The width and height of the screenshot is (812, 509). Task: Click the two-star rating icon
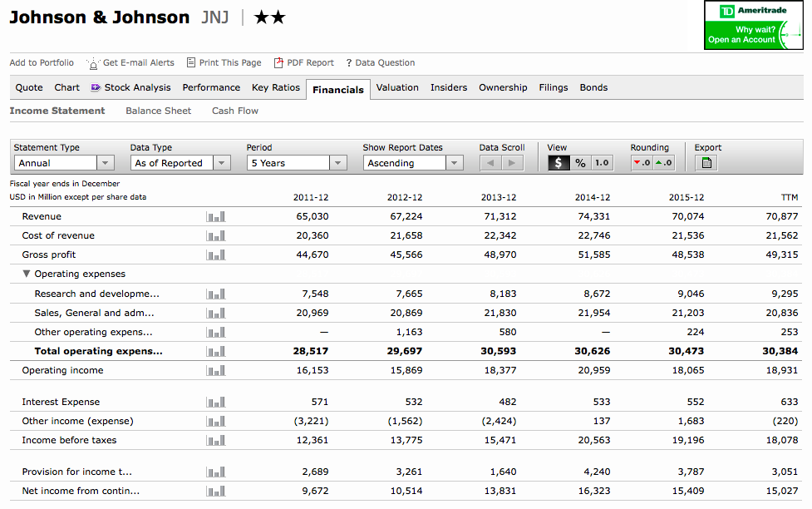270,17
